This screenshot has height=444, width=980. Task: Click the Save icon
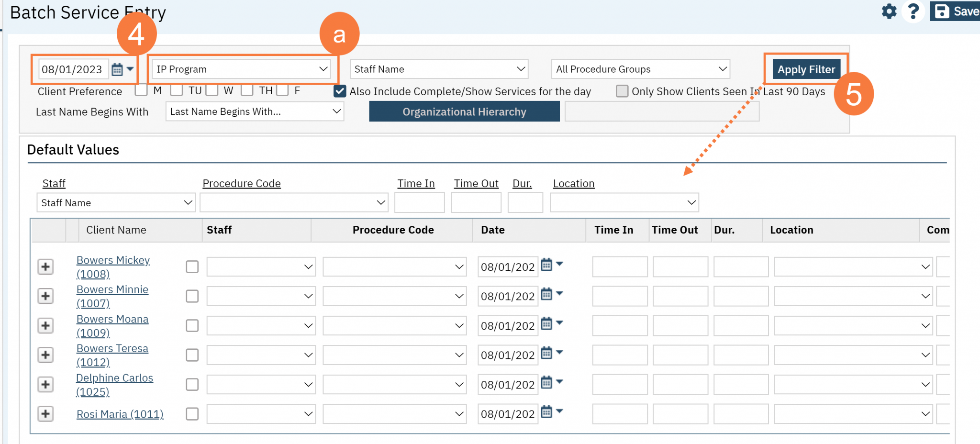point(942,11)
